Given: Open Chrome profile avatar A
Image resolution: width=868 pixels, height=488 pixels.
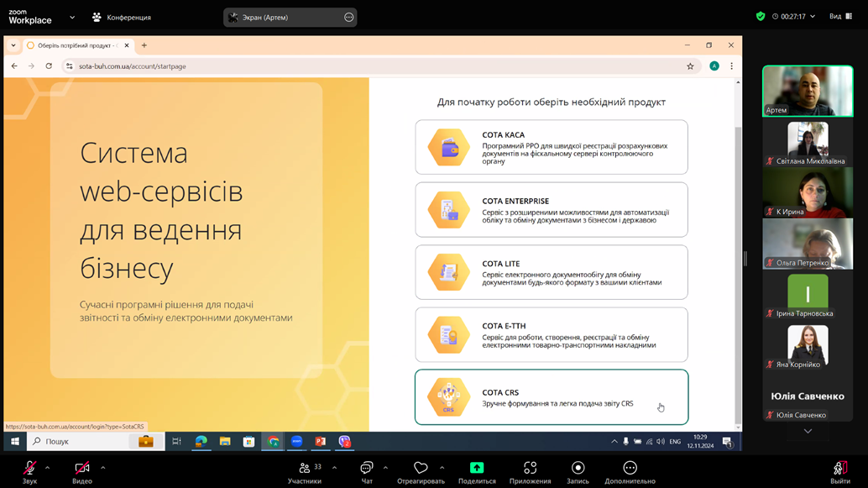Looking at the screenshot, I should coord(714,66).
